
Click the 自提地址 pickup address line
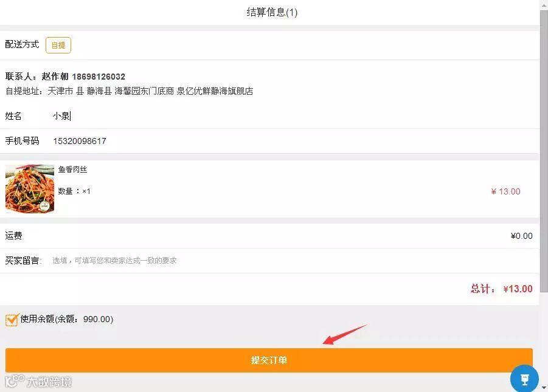coord(130,91)
